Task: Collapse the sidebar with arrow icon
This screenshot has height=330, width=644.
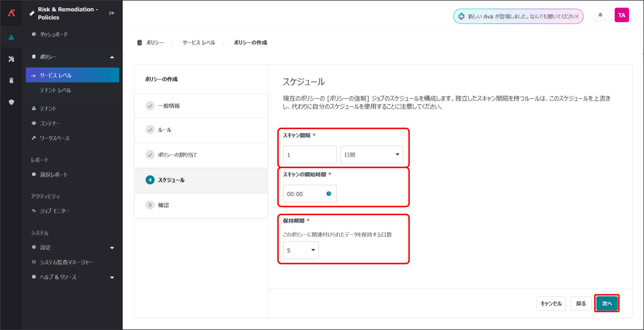Action: click(112, 13)
